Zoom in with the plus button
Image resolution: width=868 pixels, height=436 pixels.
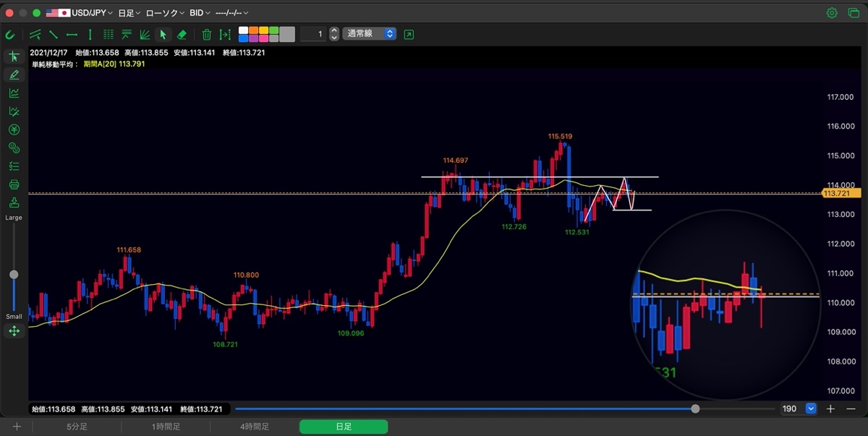[830, 409]
